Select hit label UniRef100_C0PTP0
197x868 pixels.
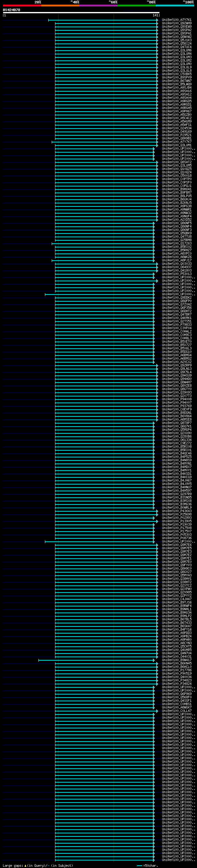click(x=176, y=179)
